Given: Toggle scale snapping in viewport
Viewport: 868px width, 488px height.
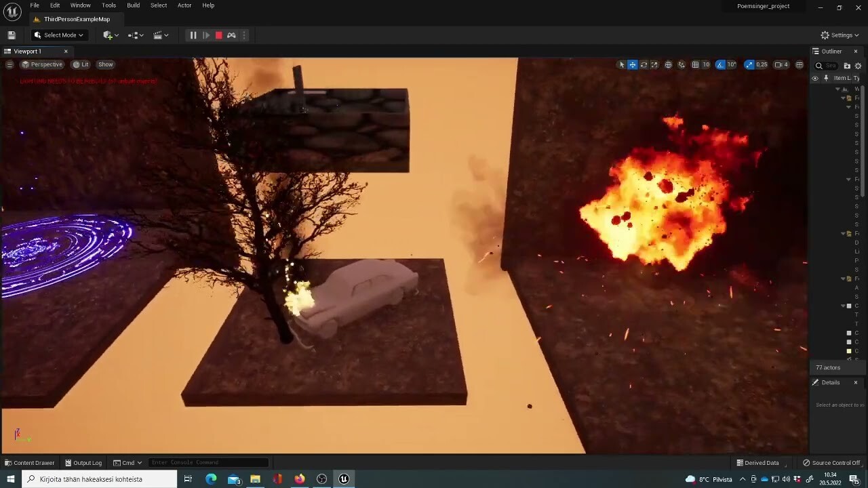Looking at the screenshot, I should pyautogui.click(x=749, y=64).
